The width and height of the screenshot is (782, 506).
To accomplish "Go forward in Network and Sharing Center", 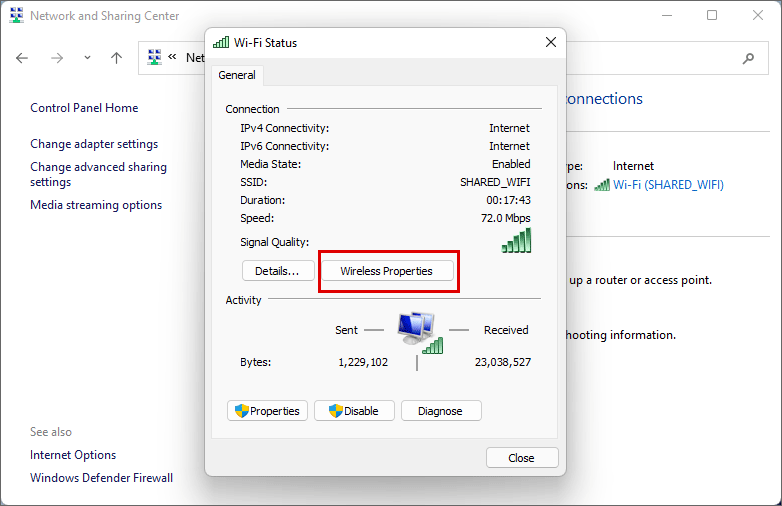I will [x=57, y=58].
